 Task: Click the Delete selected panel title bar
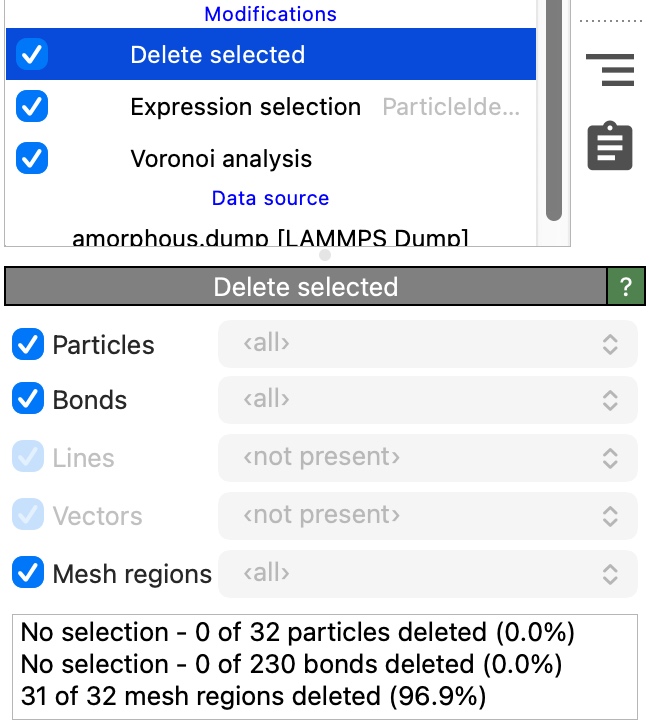(x=305, y=288)
